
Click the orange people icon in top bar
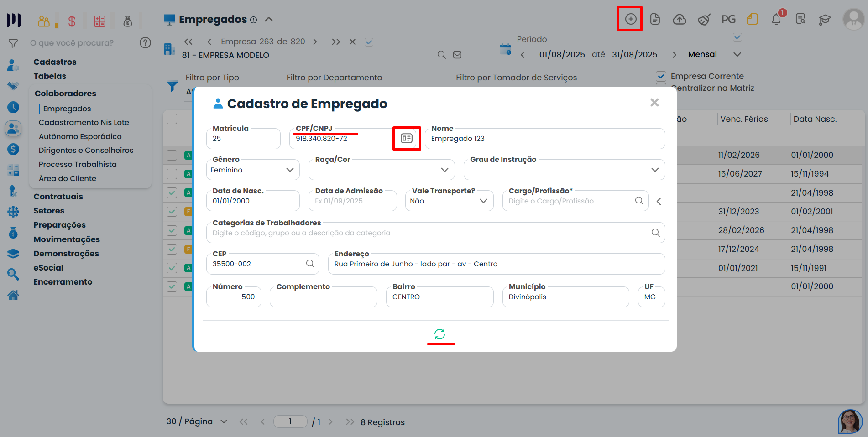pos(44,21)
